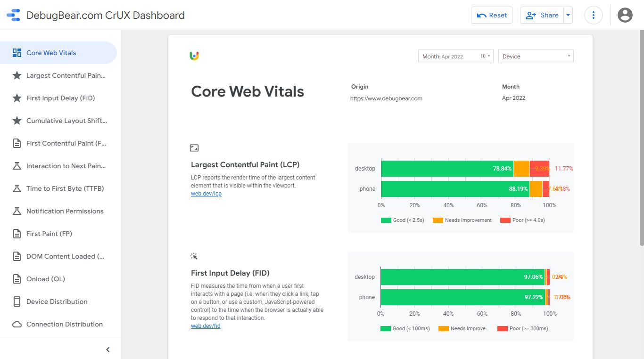Image resolution: width=644 pixels, height=359 pixels.
Task: Click the DebugBear.com CrUX Dashboard title
Action: click(106, 15)
